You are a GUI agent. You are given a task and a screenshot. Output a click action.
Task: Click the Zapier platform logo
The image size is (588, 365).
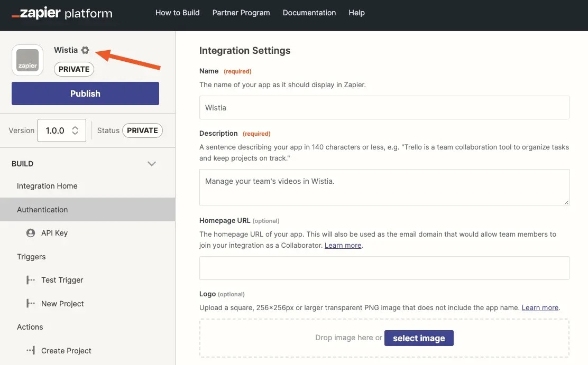pyautogui.click(x=62, y=13)
